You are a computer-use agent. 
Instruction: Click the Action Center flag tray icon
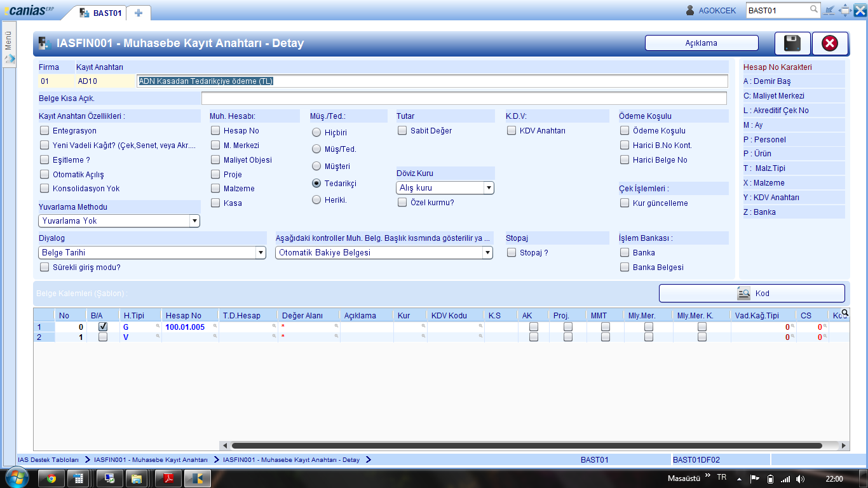755,478
